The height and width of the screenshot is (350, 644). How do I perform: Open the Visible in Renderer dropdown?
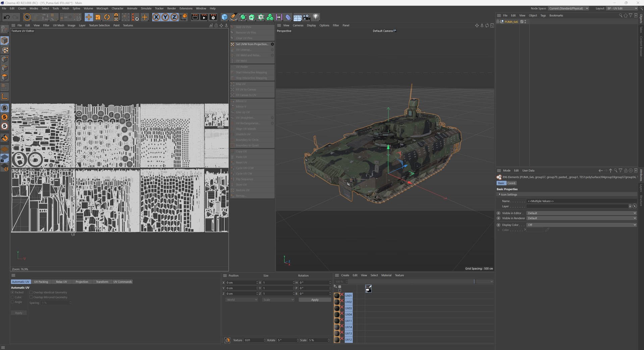[x=581, y=218]
